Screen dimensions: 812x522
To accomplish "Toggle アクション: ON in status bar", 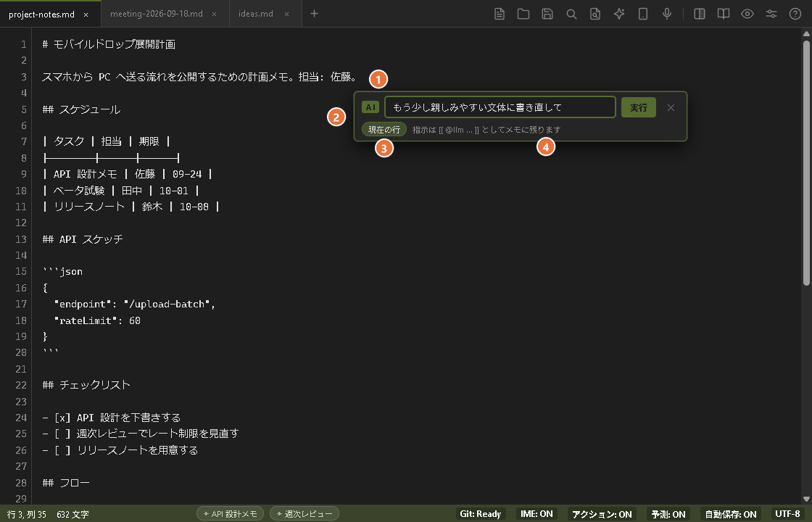I will pos(602,514).
